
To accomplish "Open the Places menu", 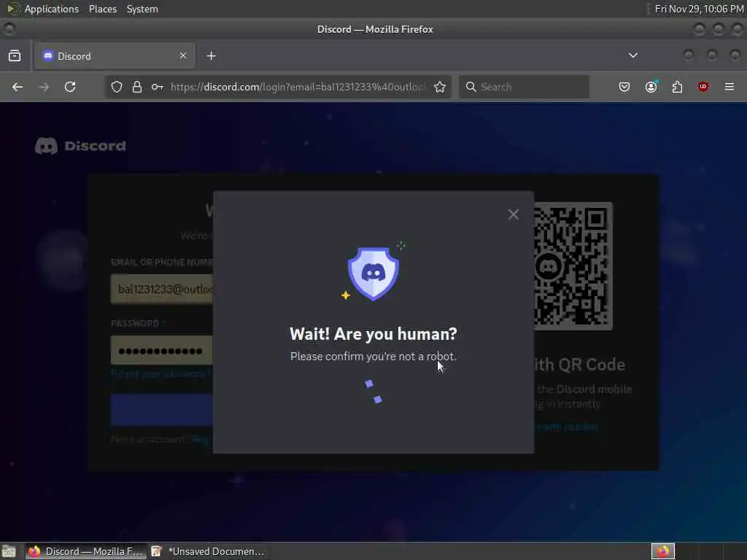I will [x=103, y=9].
